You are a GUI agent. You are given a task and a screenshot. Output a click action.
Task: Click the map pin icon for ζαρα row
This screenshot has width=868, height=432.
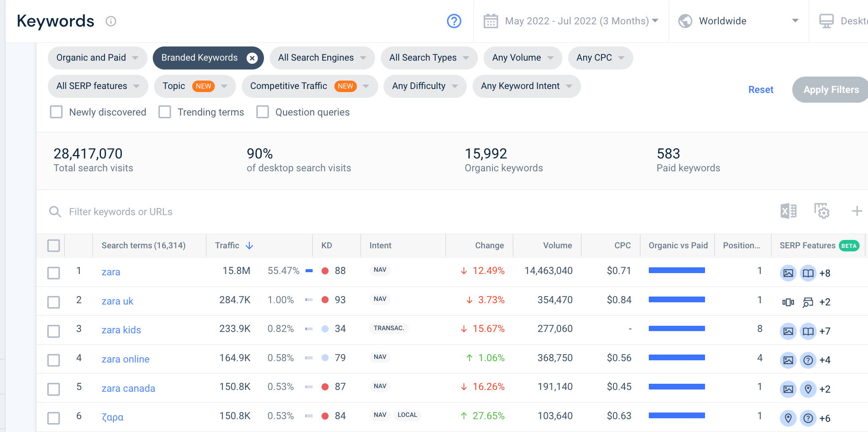point(788,418)
